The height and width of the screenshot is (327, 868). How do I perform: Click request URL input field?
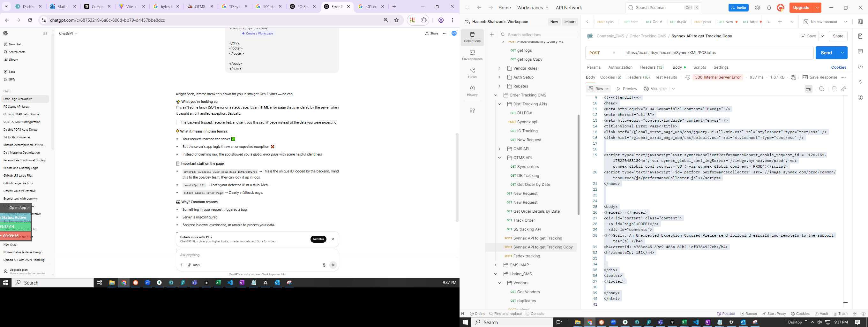coord(717,53)
